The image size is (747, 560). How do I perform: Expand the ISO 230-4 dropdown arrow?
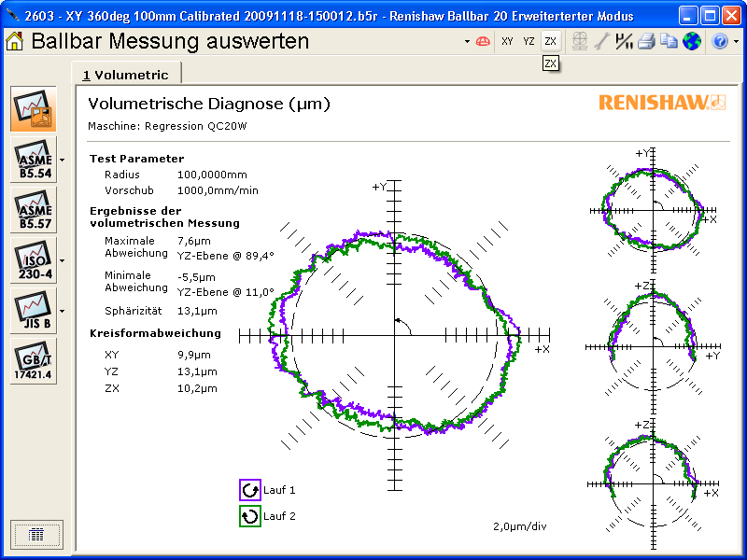pyautogui.click(x=62, y=260)
